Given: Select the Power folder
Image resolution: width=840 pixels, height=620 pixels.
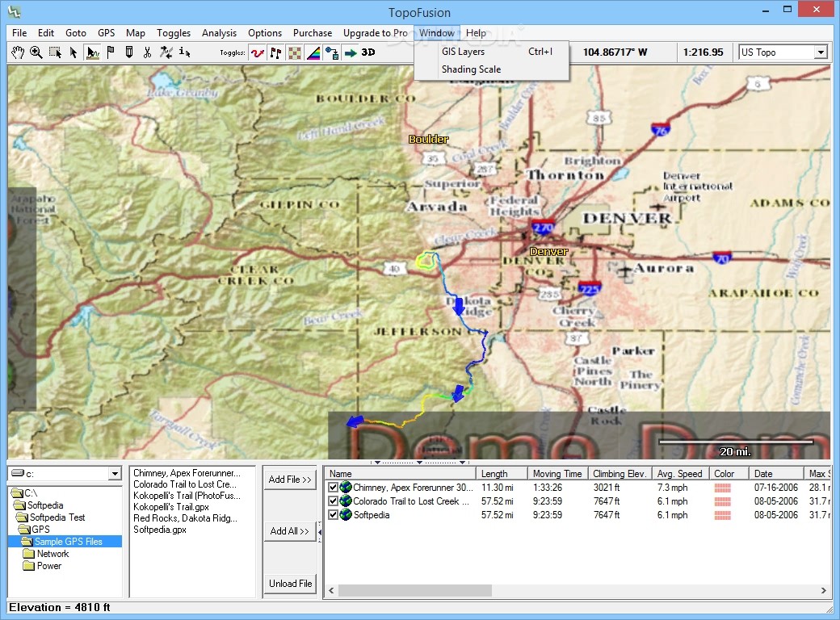Looking at the screenshot, I should click(x=43, y=566).
